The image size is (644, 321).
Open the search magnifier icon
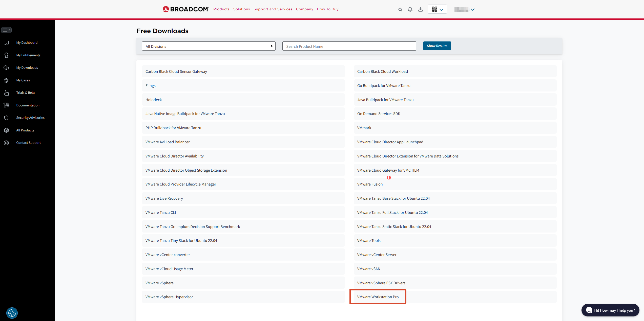click(400, 10)
